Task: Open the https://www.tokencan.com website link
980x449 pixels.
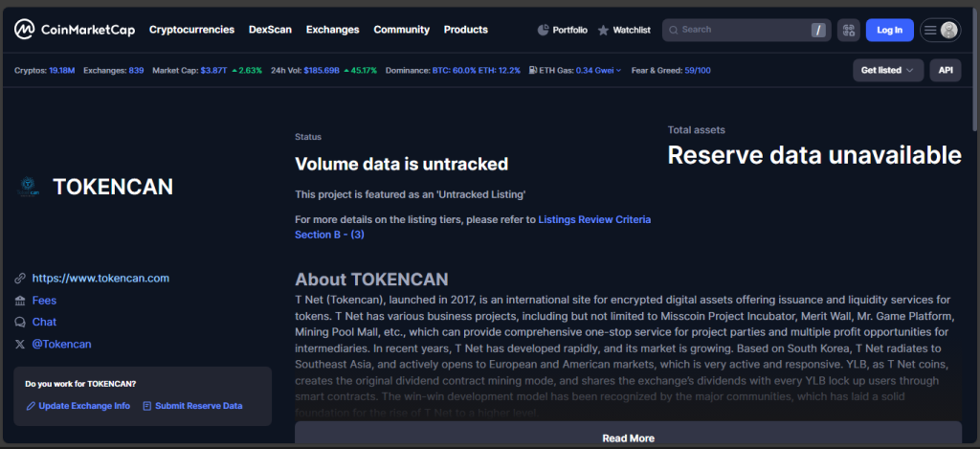Action: (x=100, y=279)
